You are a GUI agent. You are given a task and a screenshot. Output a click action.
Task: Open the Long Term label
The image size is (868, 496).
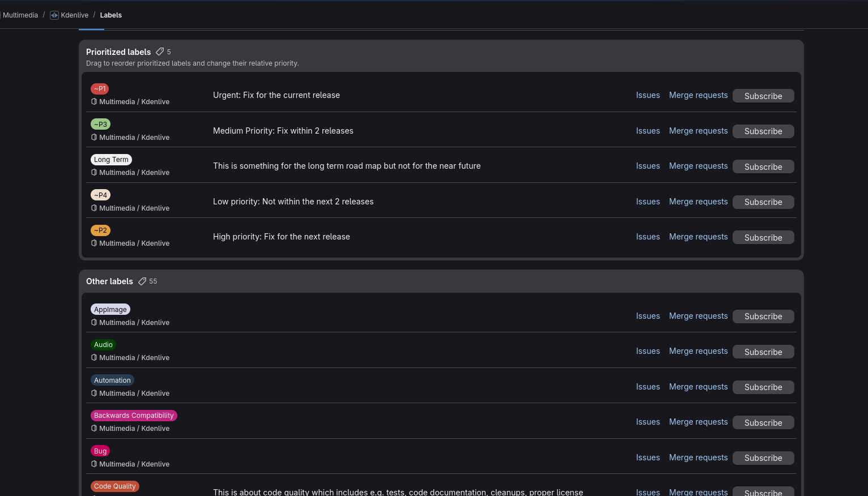point(111,160)
